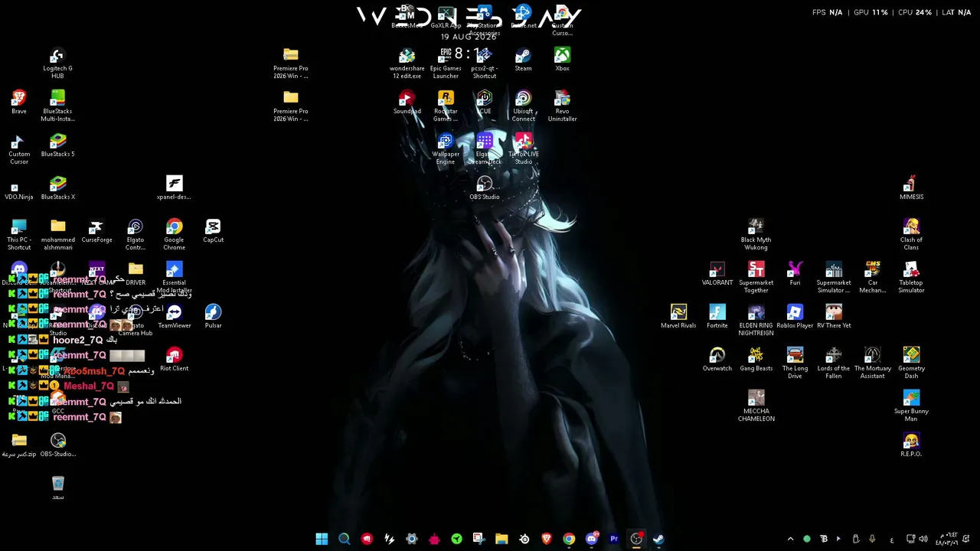Open taskbar Search
Screen dimensions: 980x551
(345, 539)
